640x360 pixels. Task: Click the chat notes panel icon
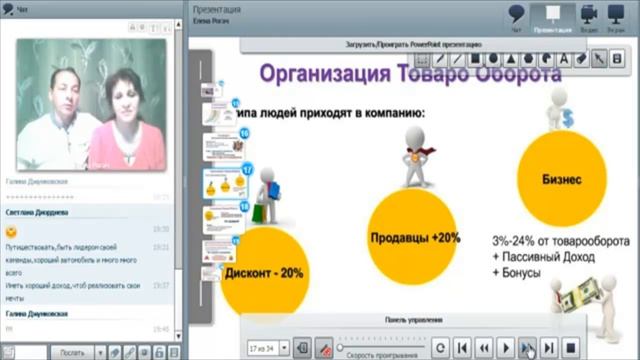click(174, 352)
